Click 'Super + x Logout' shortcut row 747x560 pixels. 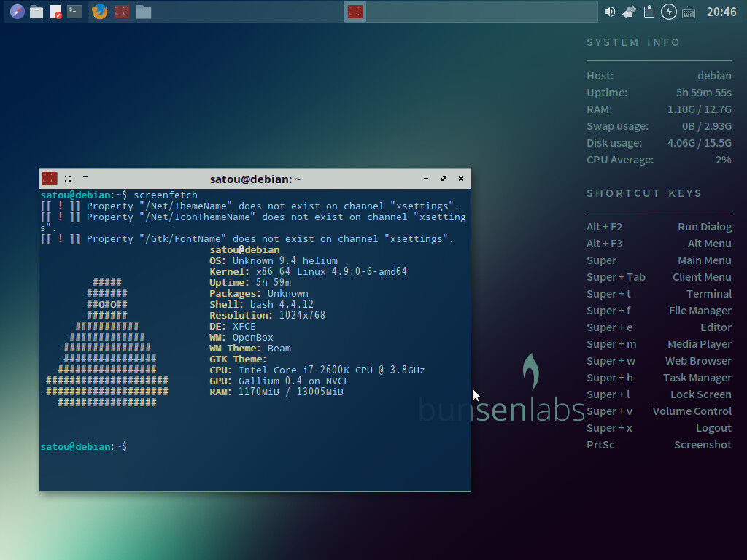pos(659,428)
